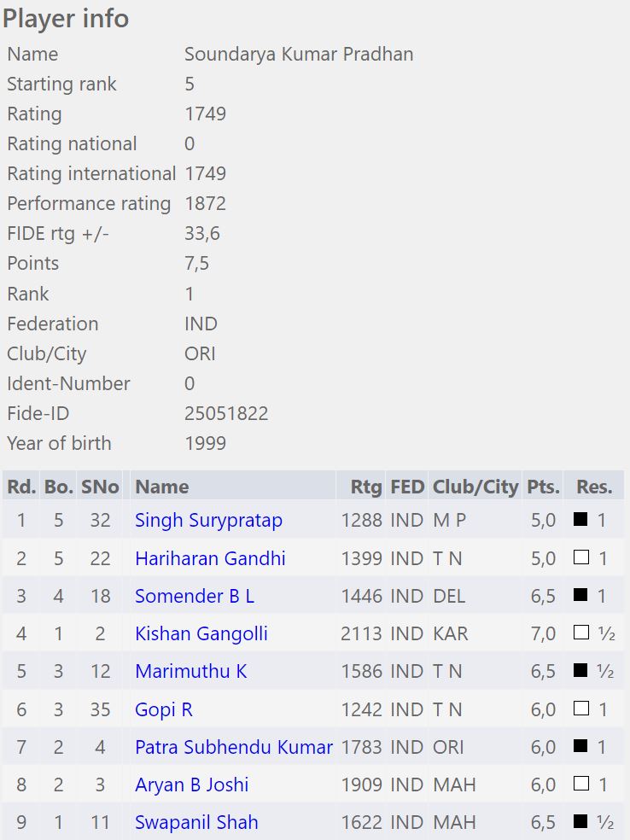The height and width of the screenshot is (840, 630).
Task: Click the black piece icon in round 5
Action: tap(581, 671)
